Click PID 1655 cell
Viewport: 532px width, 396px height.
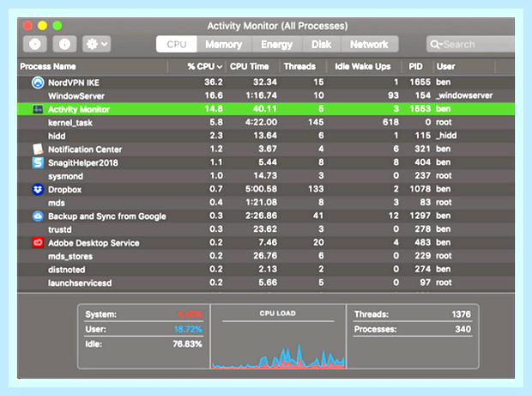tap(420, 82)
